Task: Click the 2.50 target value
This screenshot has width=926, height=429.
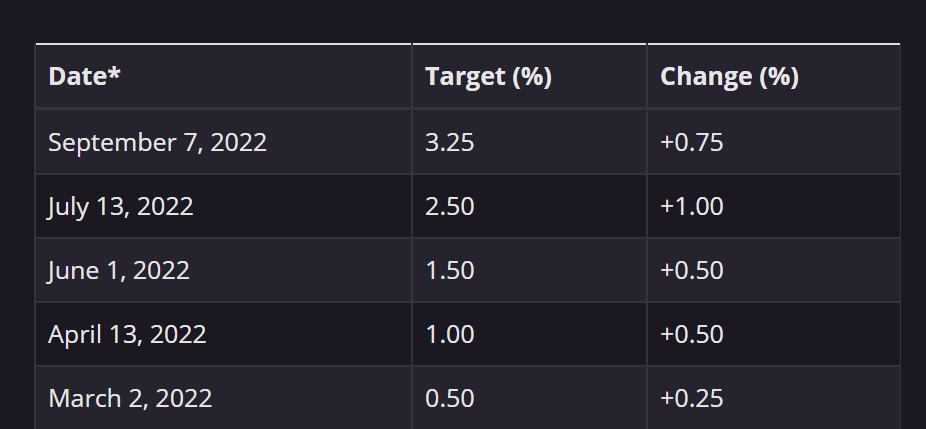Action: tap(449, 206)
